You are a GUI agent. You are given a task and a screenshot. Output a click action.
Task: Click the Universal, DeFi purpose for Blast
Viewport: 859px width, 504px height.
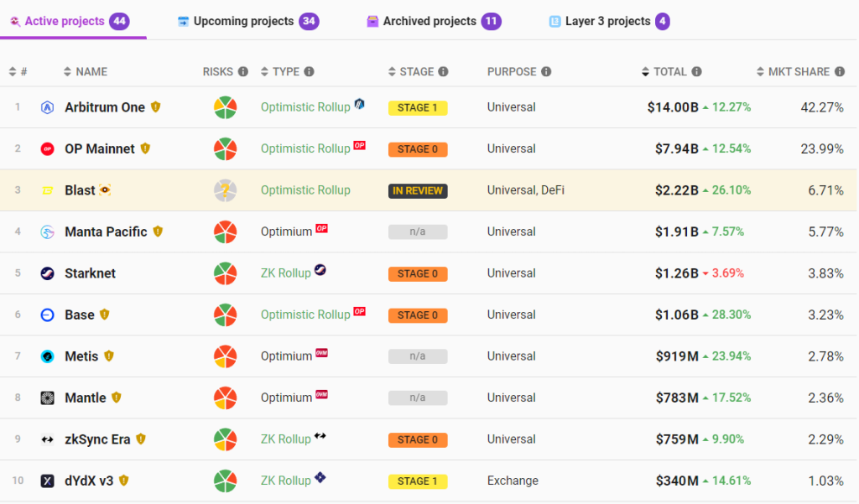526,190
